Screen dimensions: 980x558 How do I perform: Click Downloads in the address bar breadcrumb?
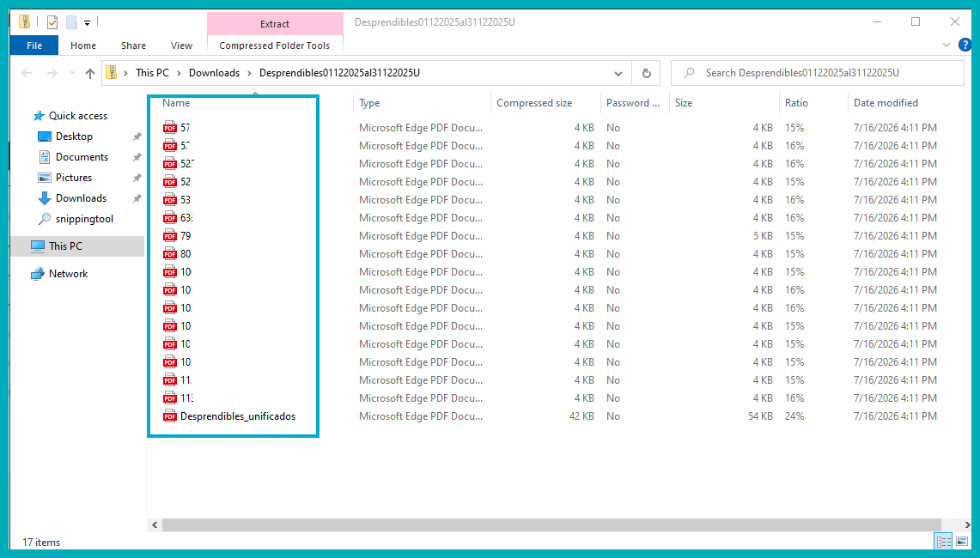point(215,73)
